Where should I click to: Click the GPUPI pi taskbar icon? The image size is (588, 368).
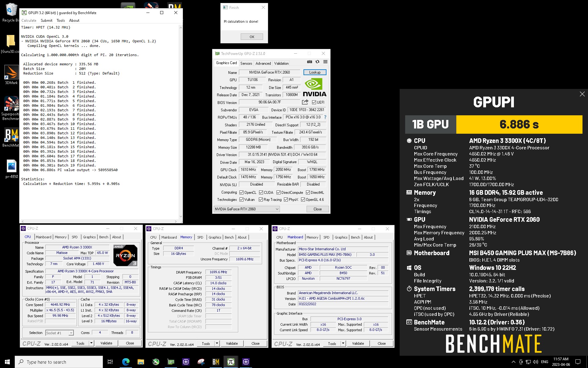coord(231,362)
